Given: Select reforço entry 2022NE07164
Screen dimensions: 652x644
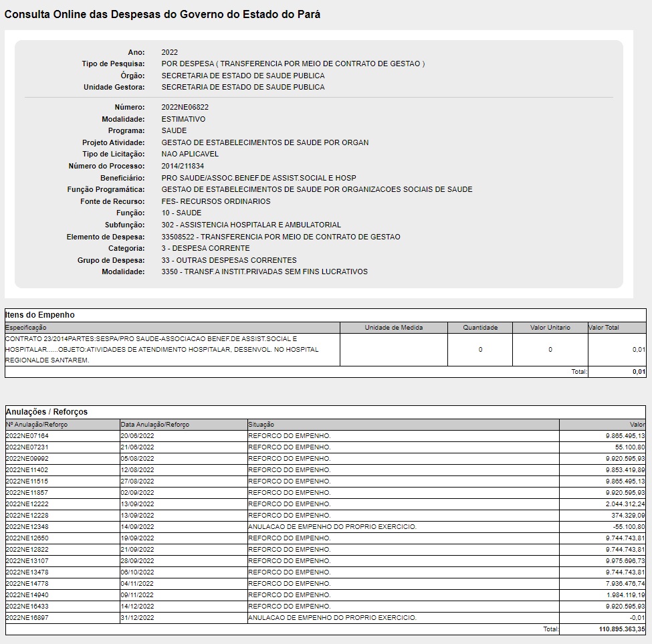Looking at the screenshot, I should click(x=27, y=436).
